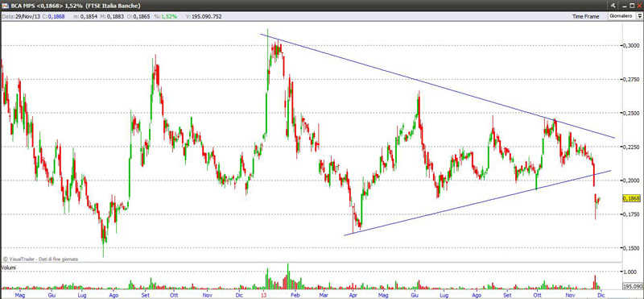Select the lower ascending blue trendline
Screen dimensions: 644x299
click(477, 202)
